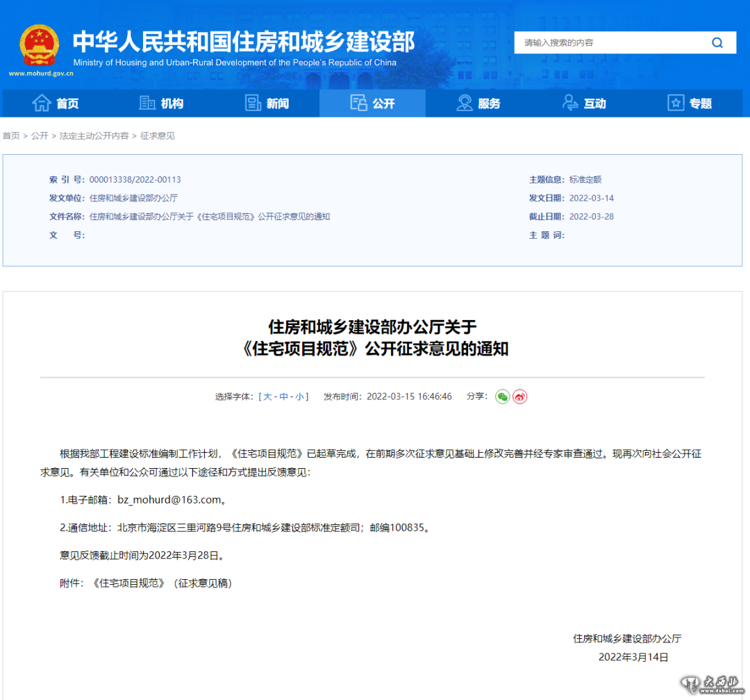Open attachment 《住宅项目规范》(征求意见稿)
This screenshot has height=700, width=750.
point(162,583)
